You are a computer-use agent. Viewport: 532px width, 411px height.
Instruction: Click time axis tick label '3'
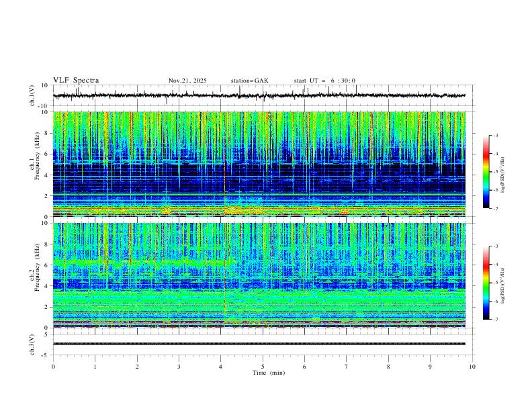coord(179,367)
